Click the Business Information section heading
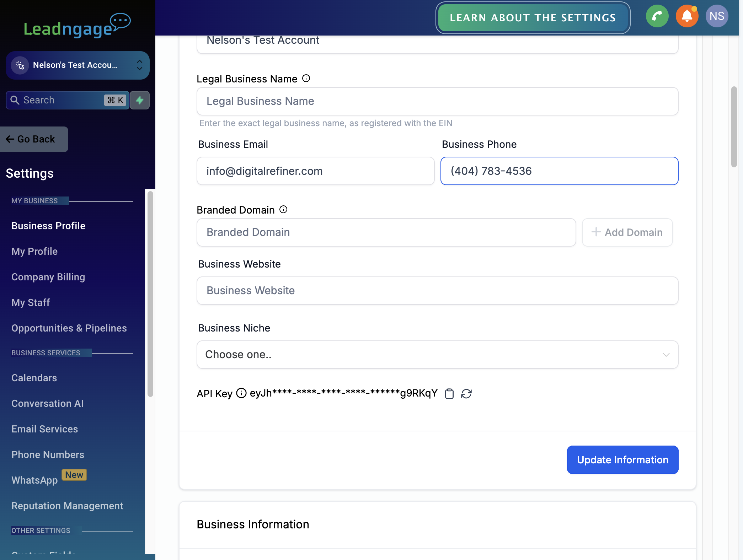Image resolution: width=743 pixels, height=560 pixels. (x=253, y=524)
